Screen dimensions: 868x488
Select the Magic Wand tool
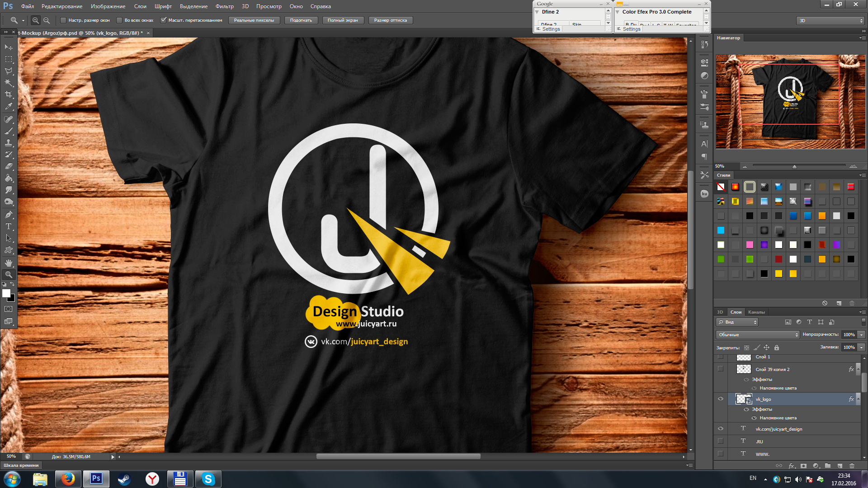(9, 83)
